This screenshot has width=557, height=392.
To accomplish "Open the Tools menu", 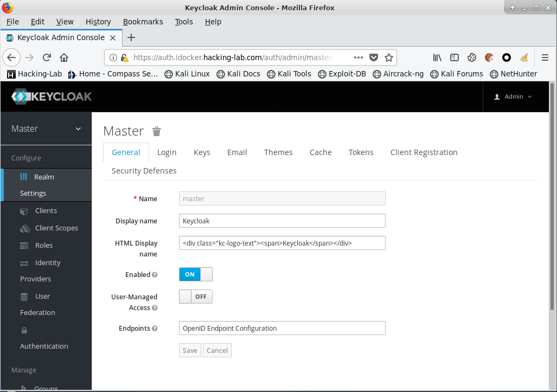I will tap(184, 22).
